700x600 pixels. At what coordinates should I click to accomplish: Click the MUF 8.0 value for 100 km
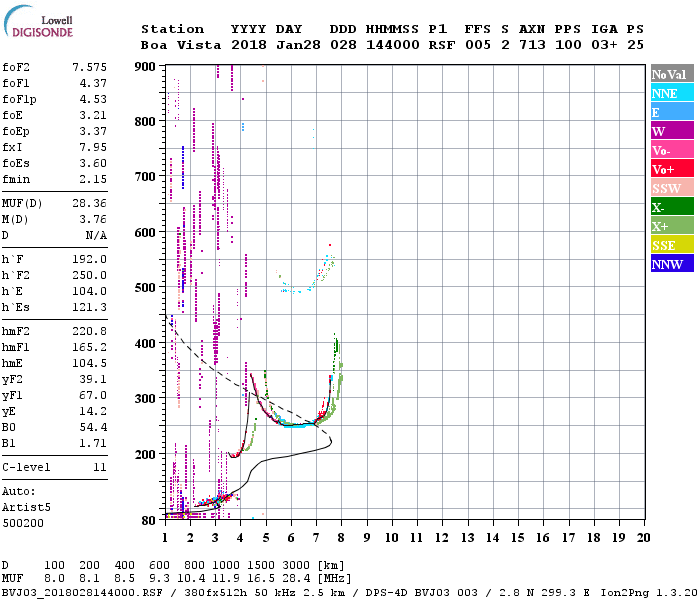tap(54, 579)
